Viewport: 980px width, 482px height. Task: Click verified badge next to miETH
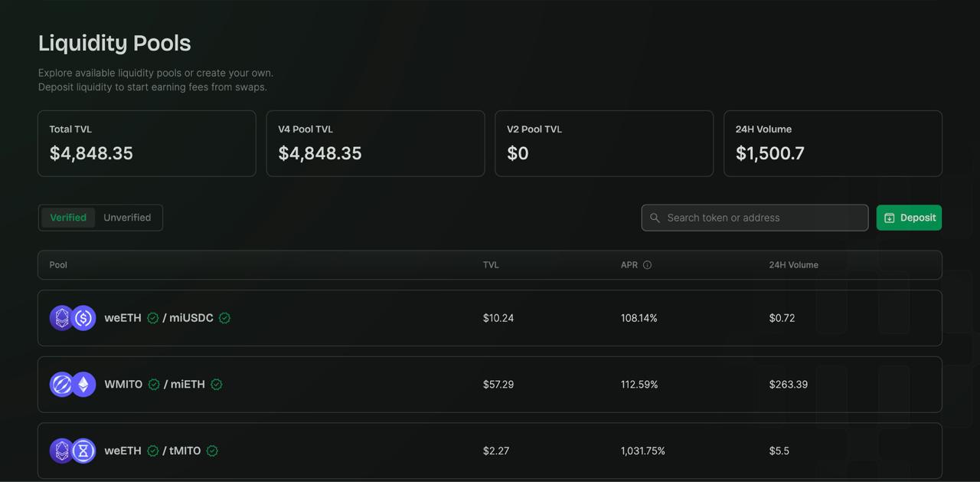[x=217, y=385]
